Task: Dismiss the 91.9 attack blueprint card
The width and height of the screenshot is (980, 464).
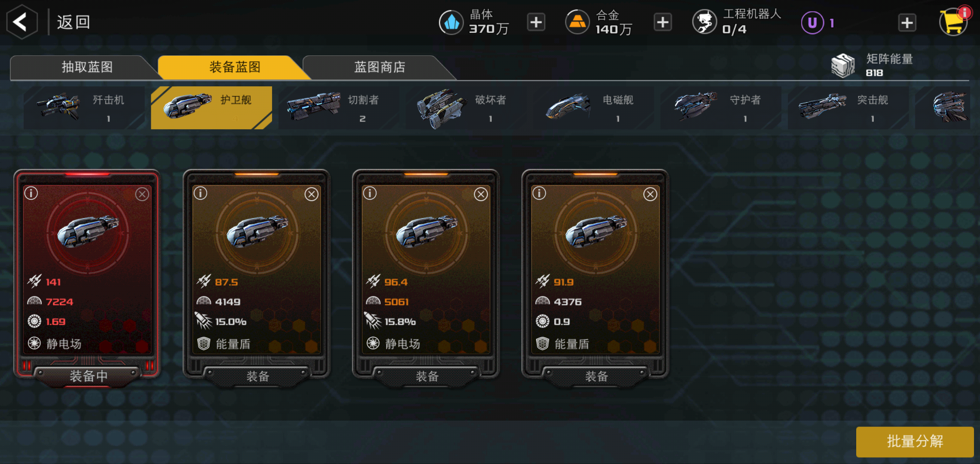Action: tap(650, 194)
